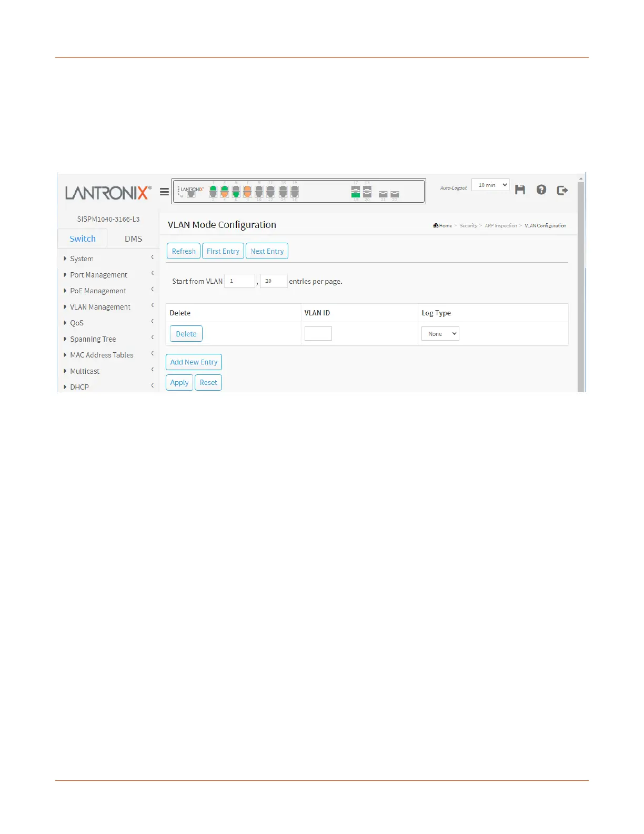
Task: Click the console port icon on panel
Action: point(192,194)
